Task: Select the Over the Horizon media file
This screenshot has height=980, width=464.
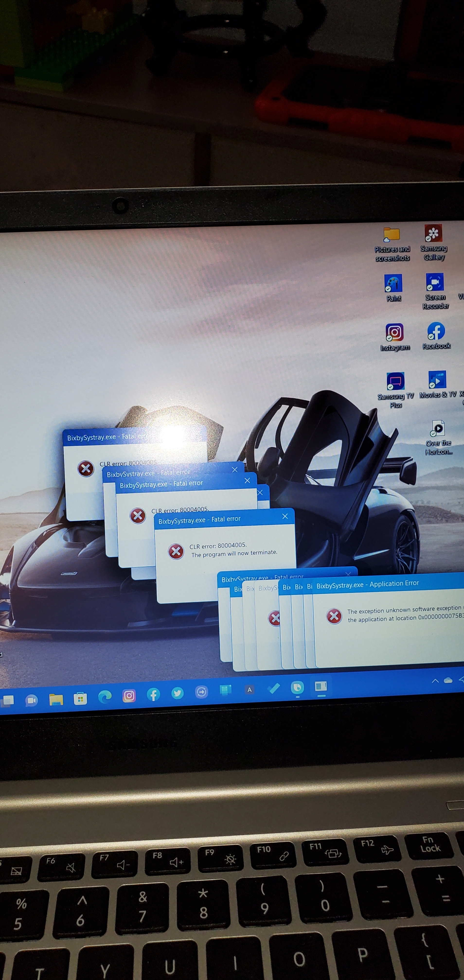Action: click(x=438, y=437)
